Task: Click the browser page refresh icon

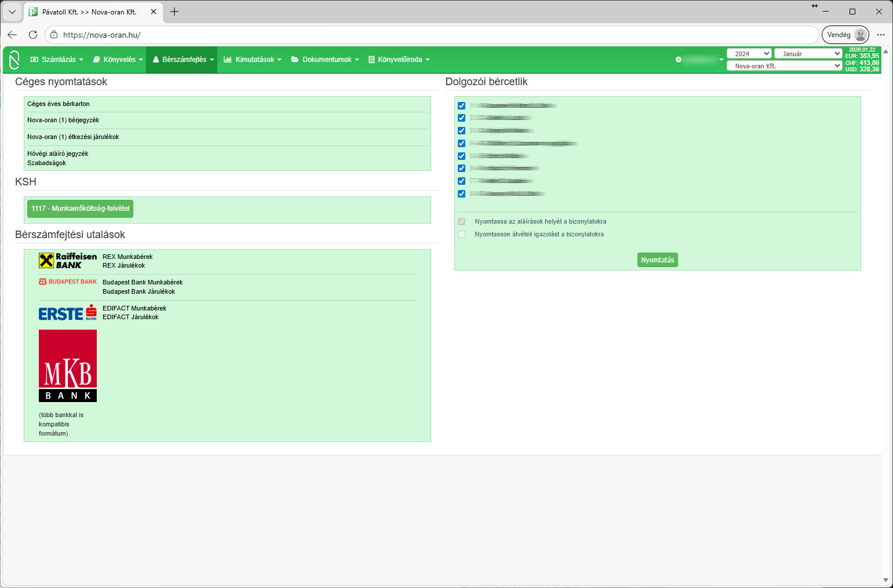Action: point(33,35)
